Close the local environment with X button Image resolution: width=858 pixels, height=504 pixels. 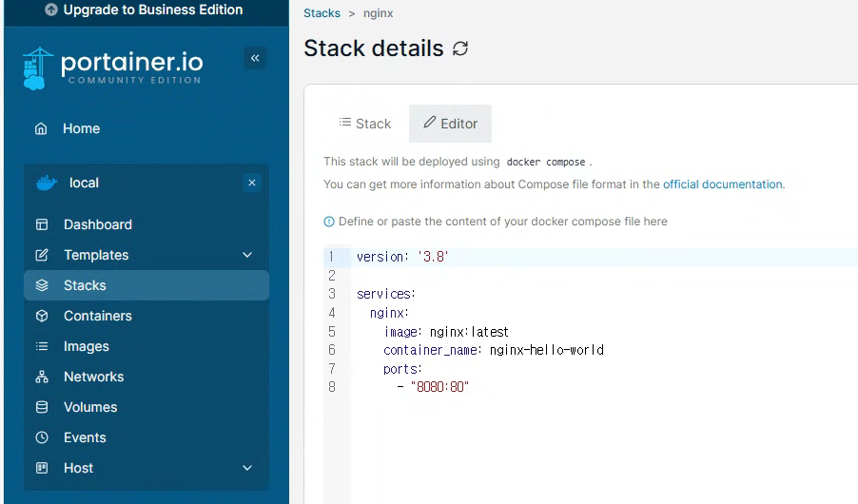pos(252,183)
